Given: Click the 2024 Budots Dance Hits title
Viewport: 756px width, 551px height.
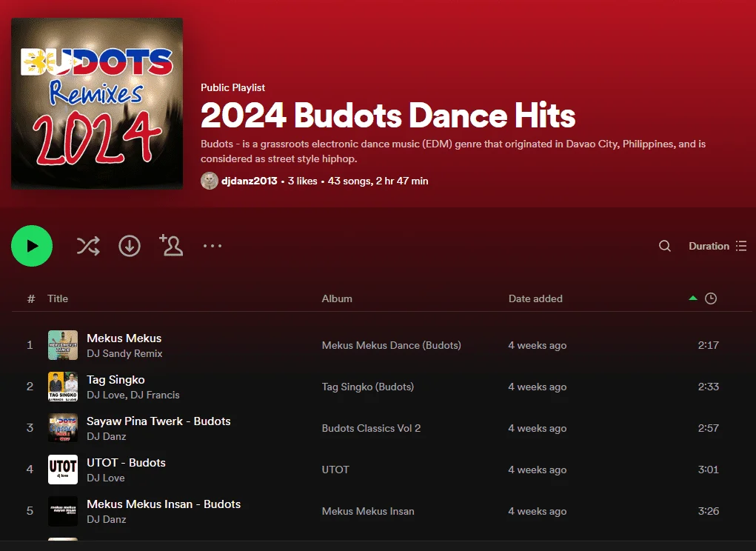Looking at the screenshot, I should click(x=388, y=116).
